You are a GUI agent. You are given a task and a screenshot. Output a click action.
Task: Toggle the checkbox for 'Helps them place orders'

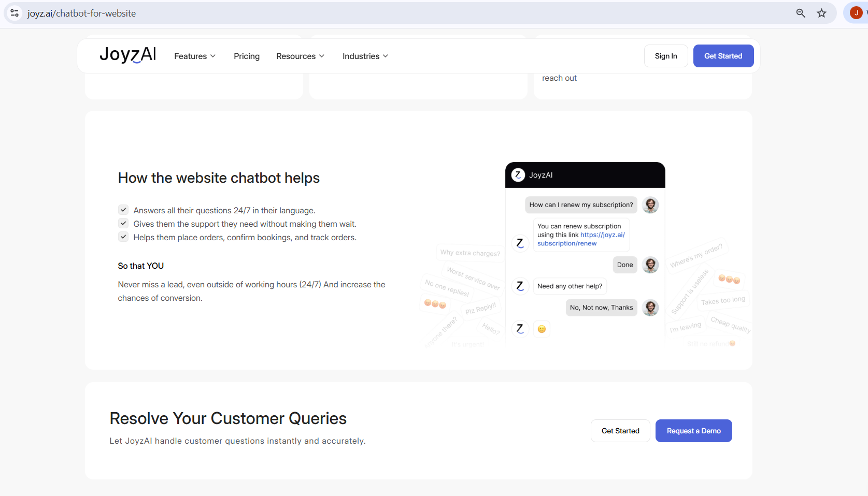[x=123, y=237]
